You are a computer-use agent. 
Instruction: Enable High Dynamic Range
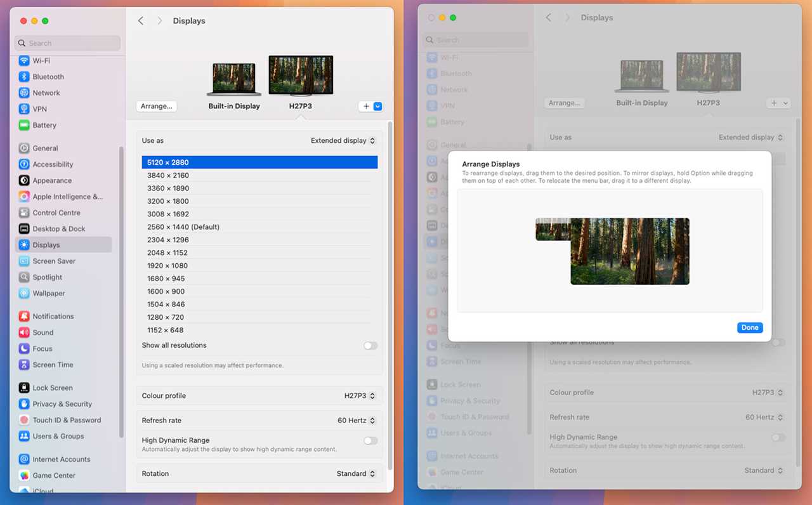(x=370, y=440)
